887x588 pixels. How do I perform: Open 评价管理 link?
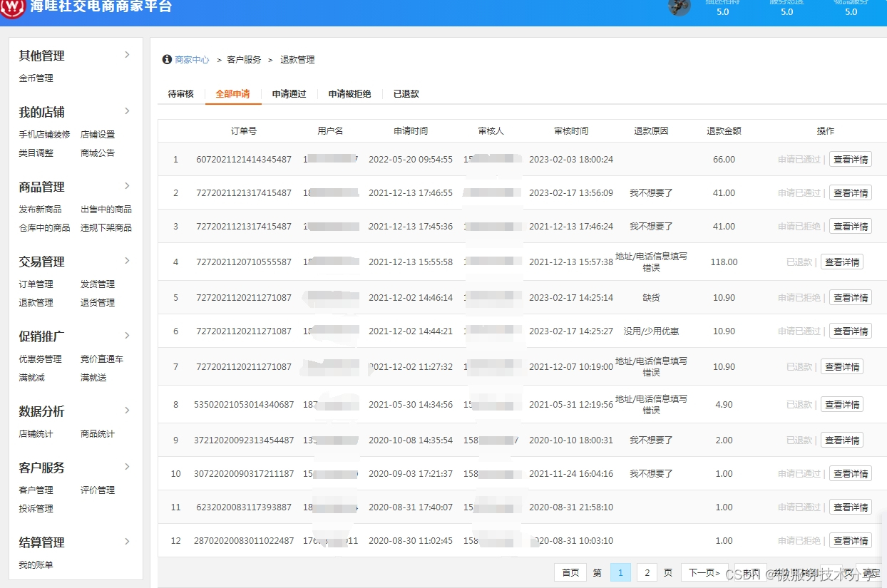coord(98,490)
